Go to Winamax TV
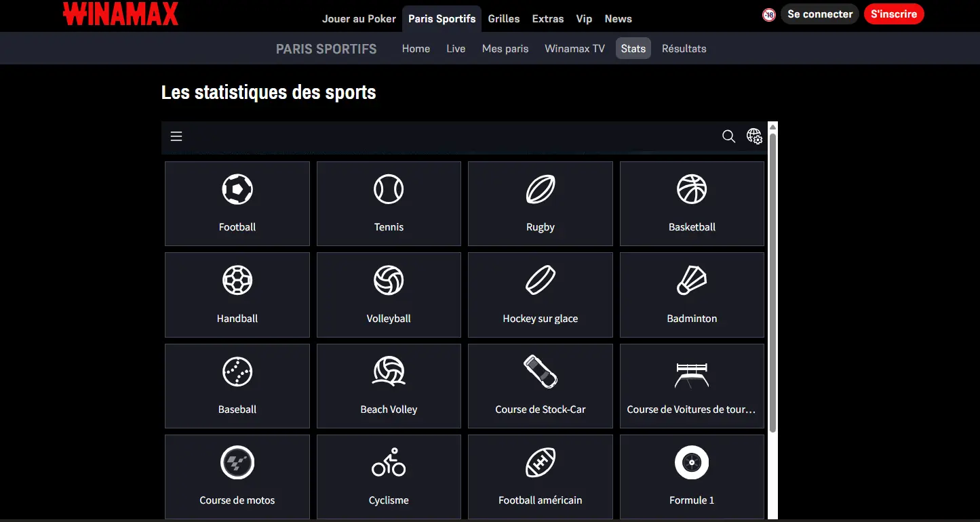Image resolution: width=980 pixels, height=522 pixels. tap(574, 48)
